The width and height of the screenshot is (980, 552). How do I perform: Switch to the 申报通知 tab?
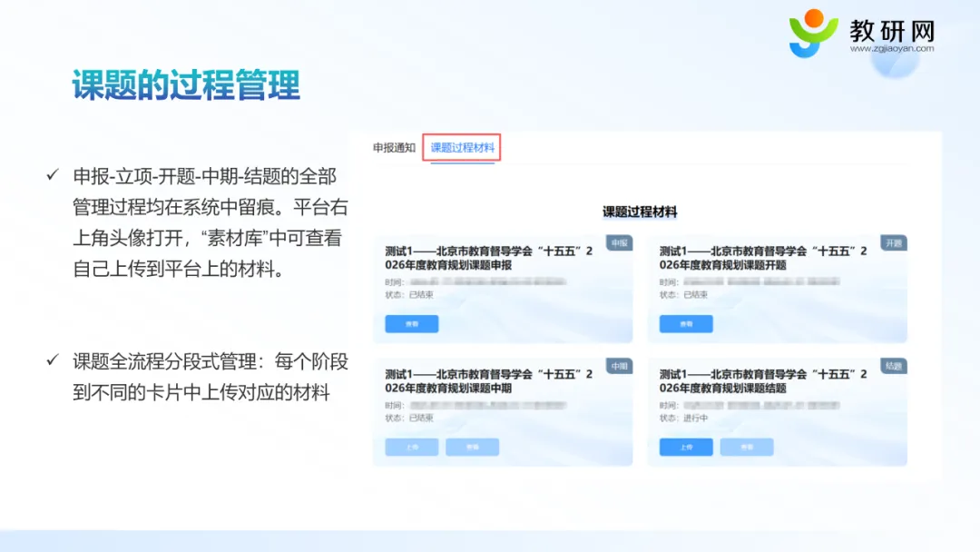pyautogui.click(x=394, y=148)
